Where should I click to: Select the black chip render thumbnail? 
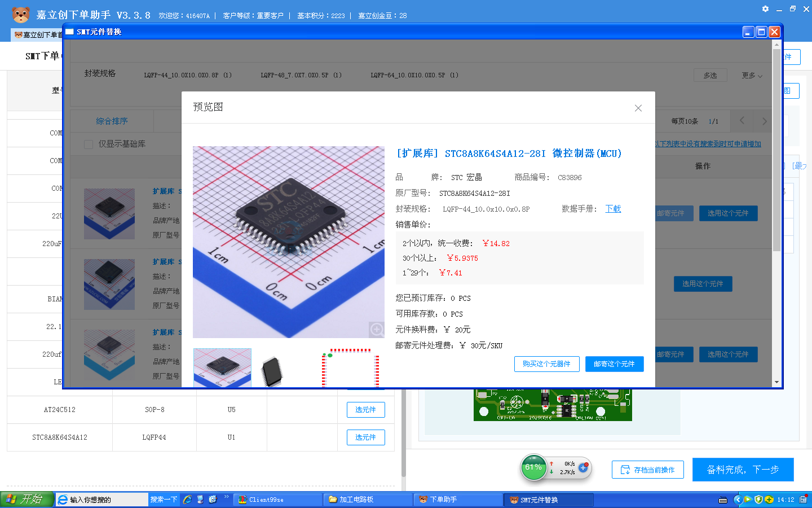(272, 370)
